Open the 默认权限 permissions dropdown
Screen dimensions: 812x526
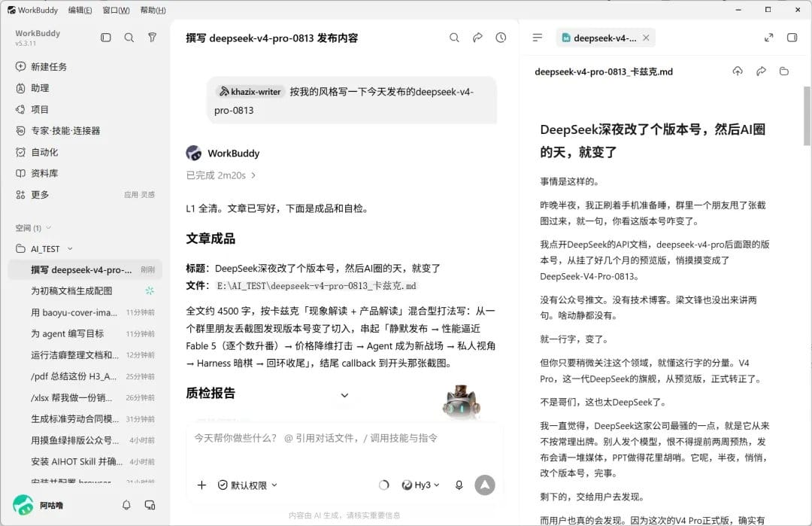point(247,485)
